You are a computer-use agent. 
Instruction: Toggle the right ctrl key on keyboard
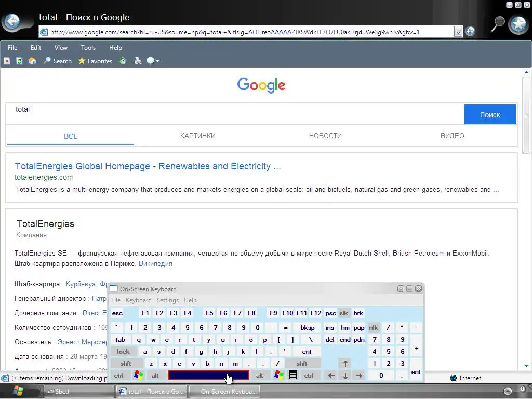click(x=309, y=376)
